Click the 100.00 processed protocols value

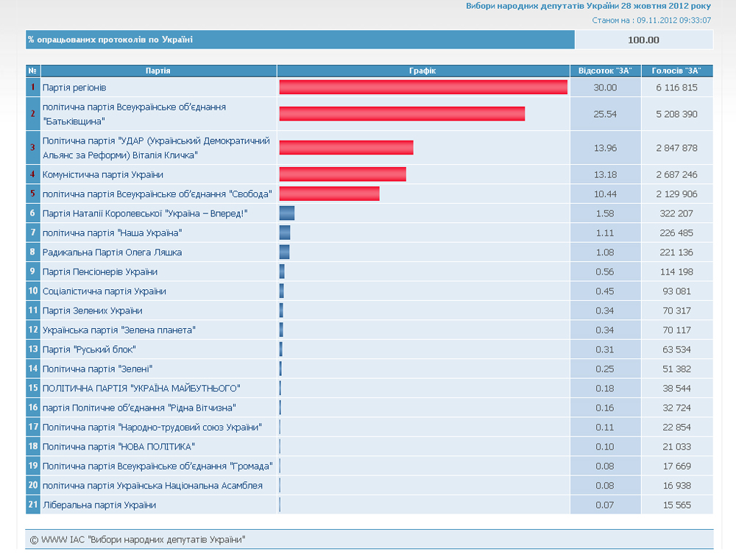tap(643, 40)
